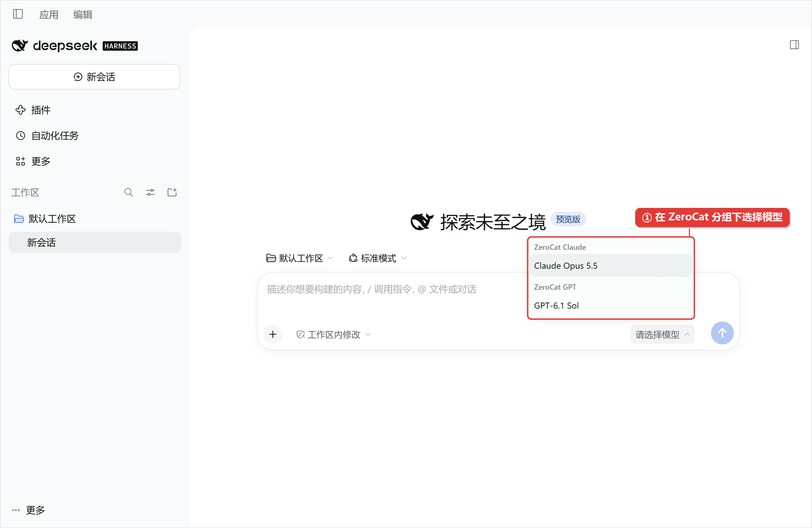Click the 工作区 section heading

pos(25,193)
